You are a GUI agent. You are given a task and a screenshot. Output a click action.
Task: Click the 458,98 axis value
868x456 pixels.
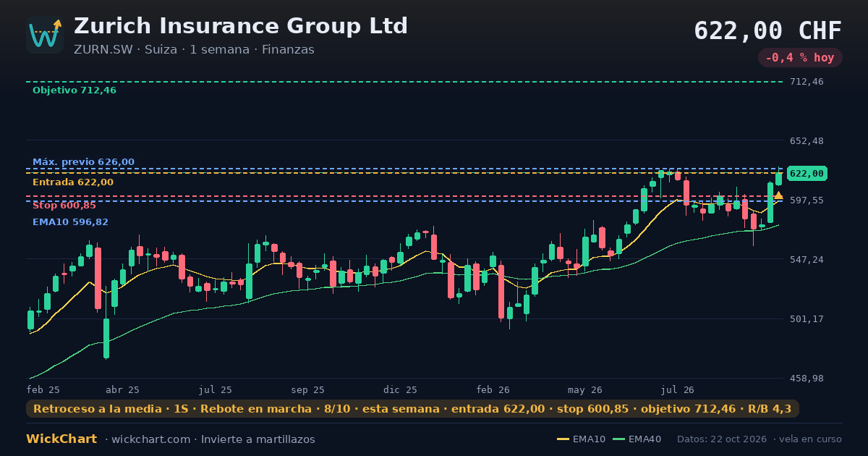[x=807, y=379]
